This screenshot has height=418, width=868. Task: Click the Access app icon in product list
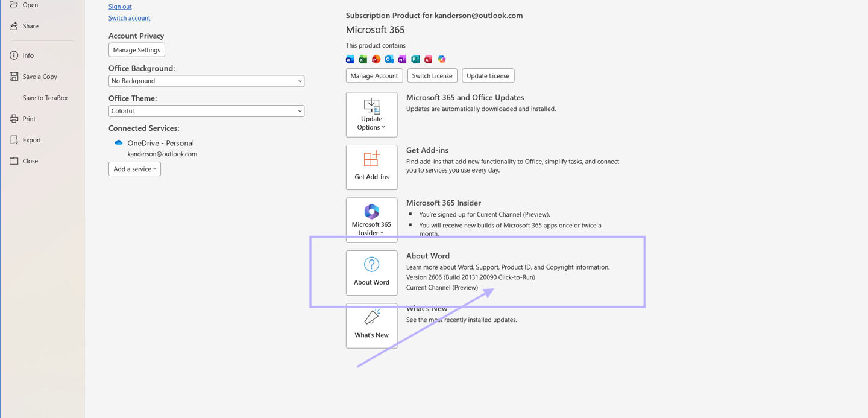coord(429,59)
